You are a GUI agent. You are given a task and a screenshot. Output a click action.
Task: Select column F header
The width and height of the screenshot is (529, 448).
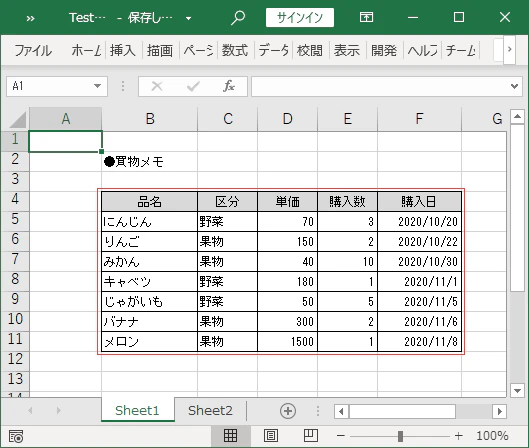[x=419, y=119]
